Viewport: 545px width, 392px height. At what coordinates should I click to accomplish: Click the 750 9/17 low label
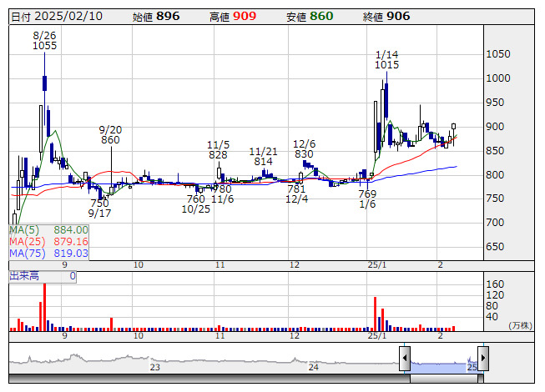point(100,208)
